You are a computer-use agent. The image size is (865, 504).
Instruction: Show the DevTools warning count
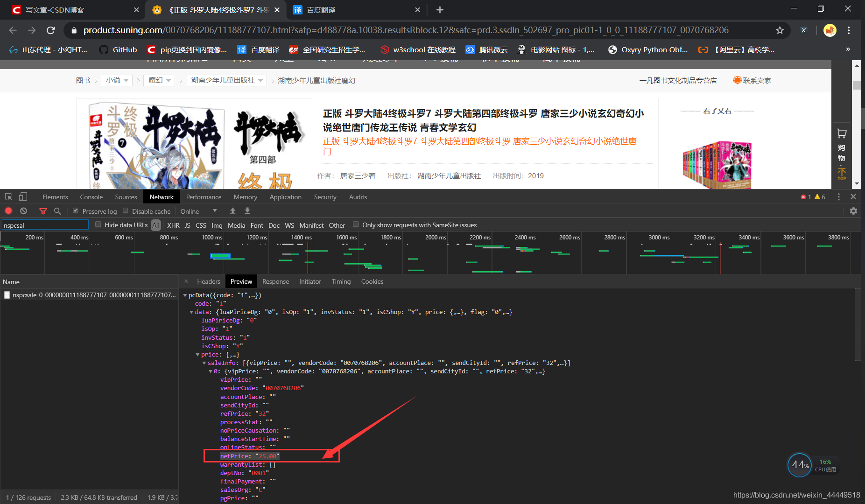coord(820,197)
